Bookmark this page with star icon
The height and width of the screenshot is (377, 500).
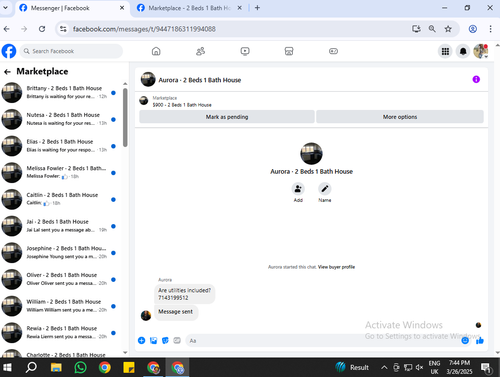tap(448, 29)
